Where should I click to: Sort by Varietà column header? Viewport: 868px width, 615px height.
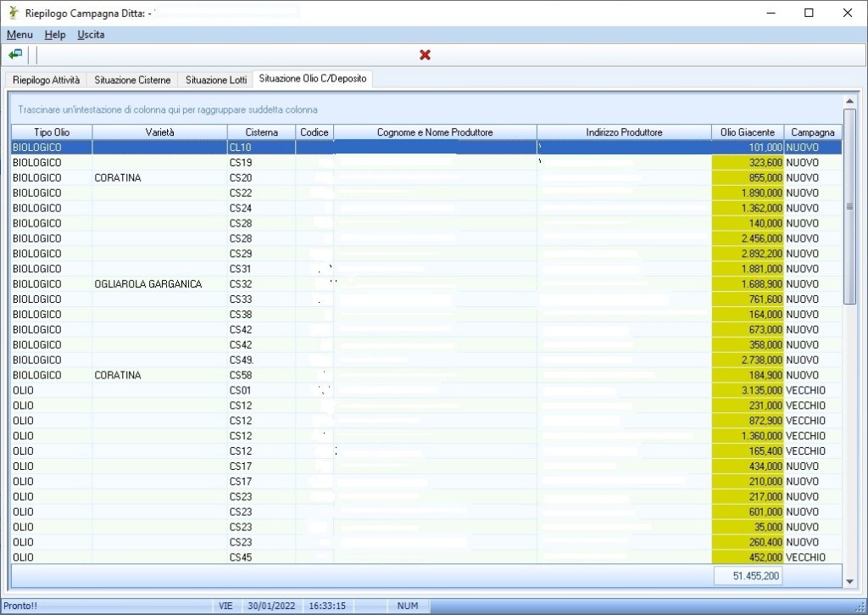[160, 132]
